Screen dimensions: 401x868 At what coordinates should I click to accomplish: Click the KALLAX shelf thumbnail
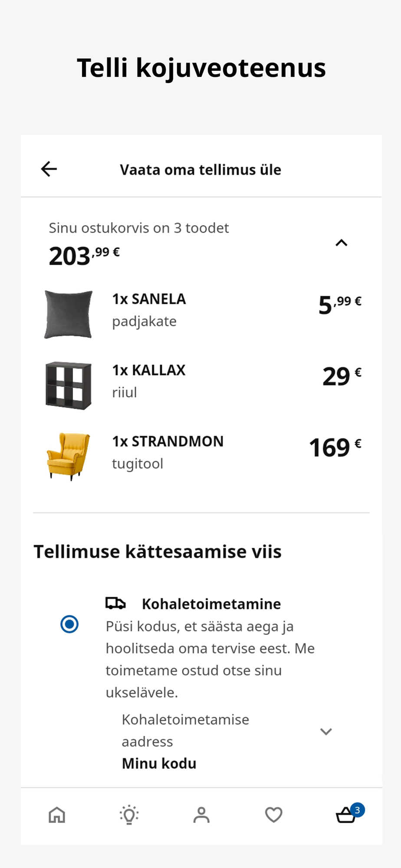click(69, 385)
